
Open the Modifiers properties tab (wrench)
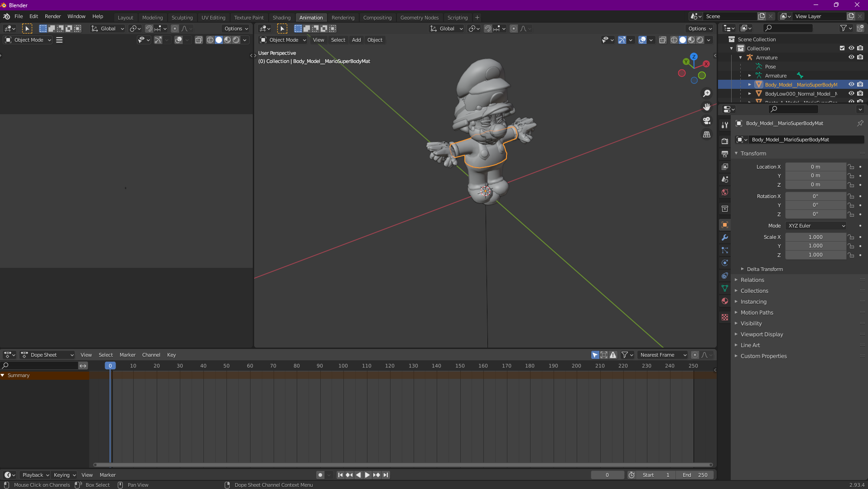[x=725, y=237]
